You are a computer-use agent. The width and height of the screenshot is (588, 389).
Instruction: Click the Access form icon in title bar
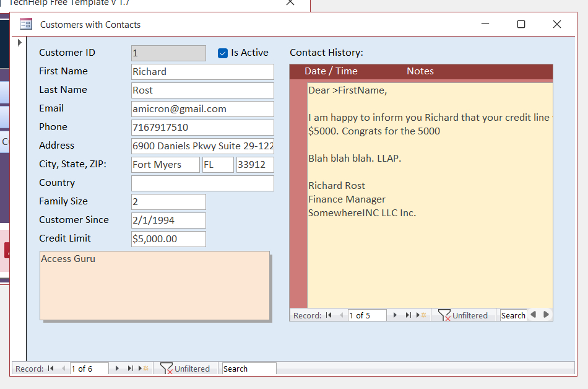pos(26,25)
